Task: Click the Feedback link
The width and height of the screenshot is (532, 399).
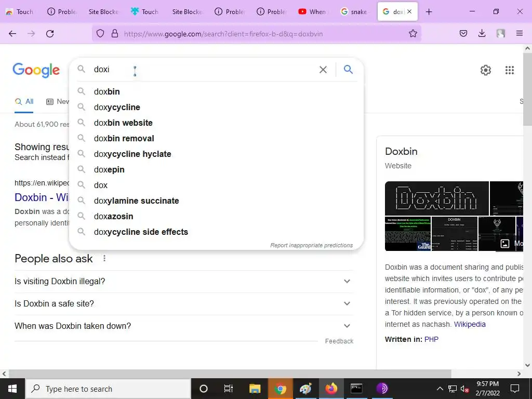Action: tap(339, 341)
